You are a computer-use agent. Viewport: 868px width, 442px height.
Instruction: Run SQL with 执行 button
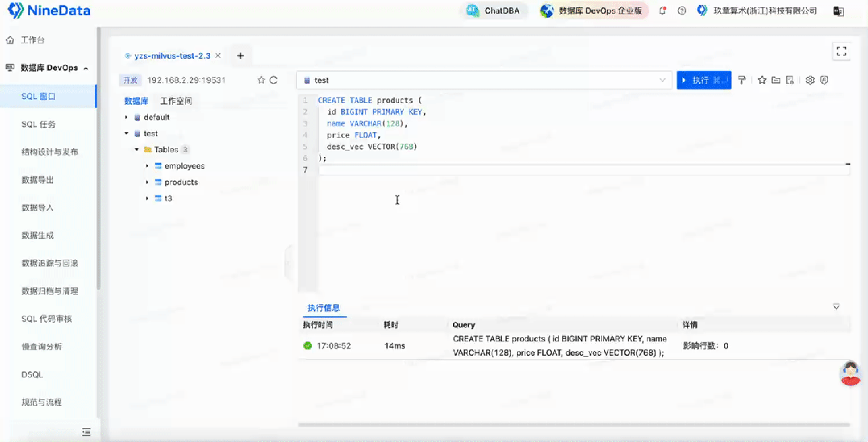(x=704, y=81)
